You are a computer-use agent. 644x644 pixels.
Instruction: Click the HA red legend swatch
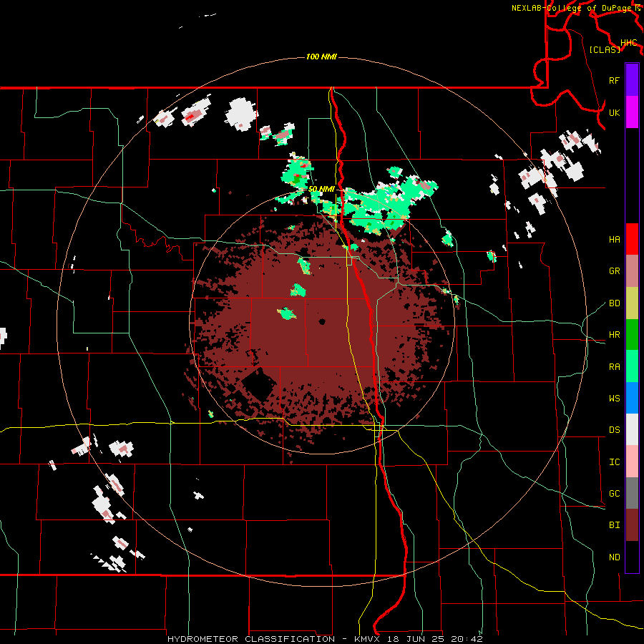pos(632,239)
